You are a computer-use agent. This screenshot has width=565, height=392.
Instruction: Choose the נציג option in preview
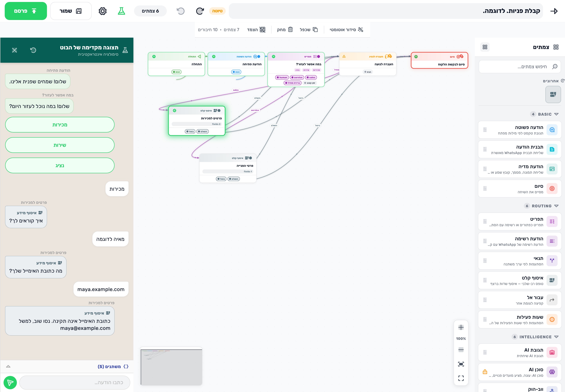coord(60,166)
